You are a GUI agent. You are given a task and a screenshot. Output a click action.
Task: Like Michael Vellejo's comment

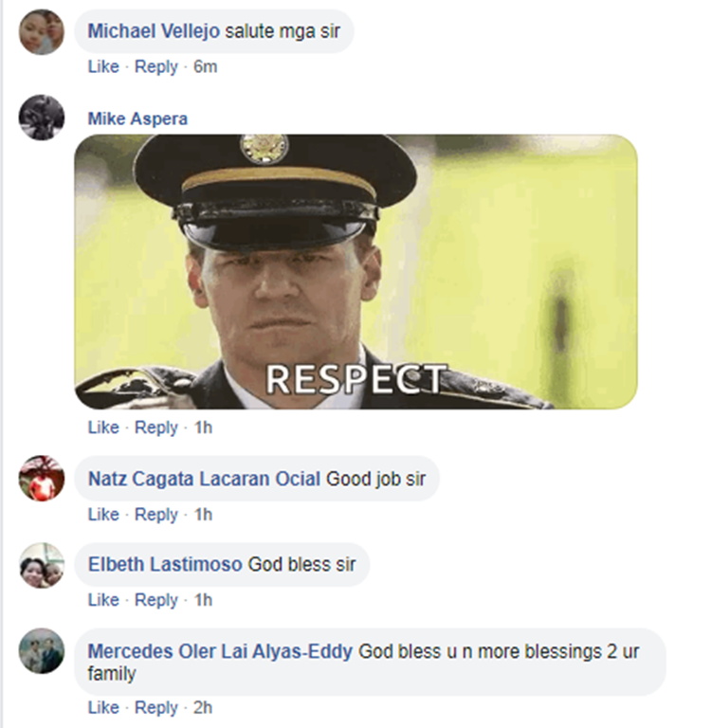(x=103, y=67)
